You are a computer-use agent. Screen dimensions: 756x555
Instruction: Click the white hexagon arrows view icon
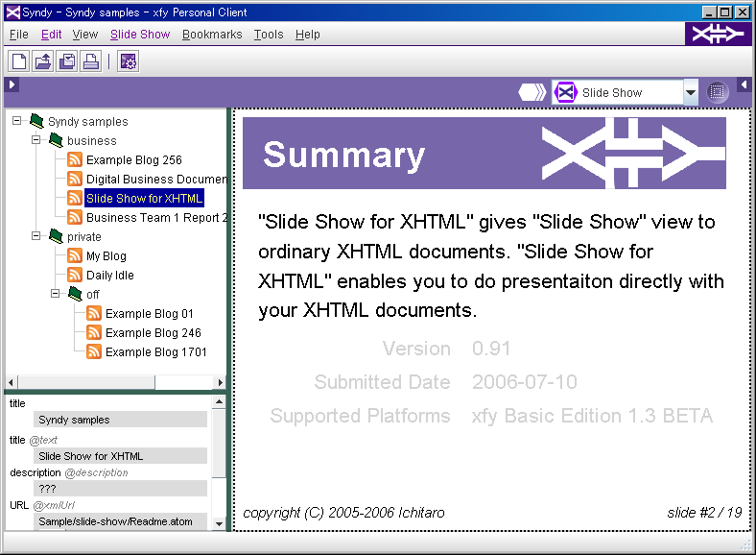click(x=532, y=92)
